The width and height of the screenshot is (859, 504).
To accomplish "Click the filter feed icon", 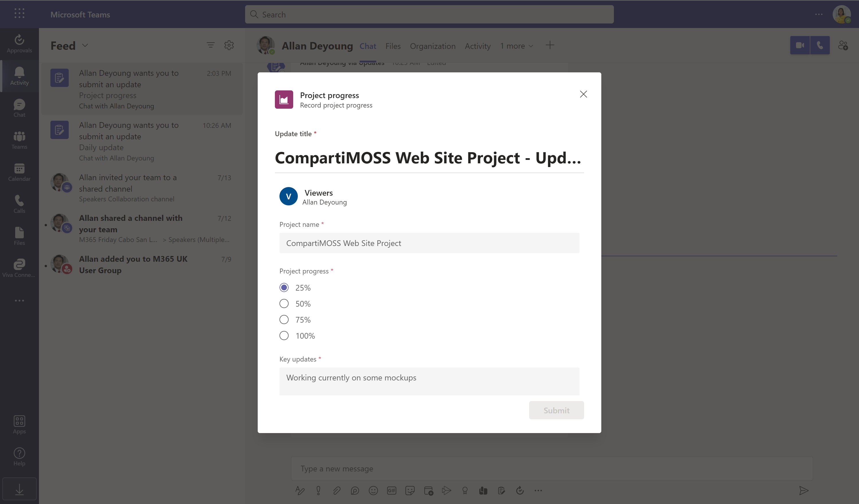I will [x=211, y=45].
